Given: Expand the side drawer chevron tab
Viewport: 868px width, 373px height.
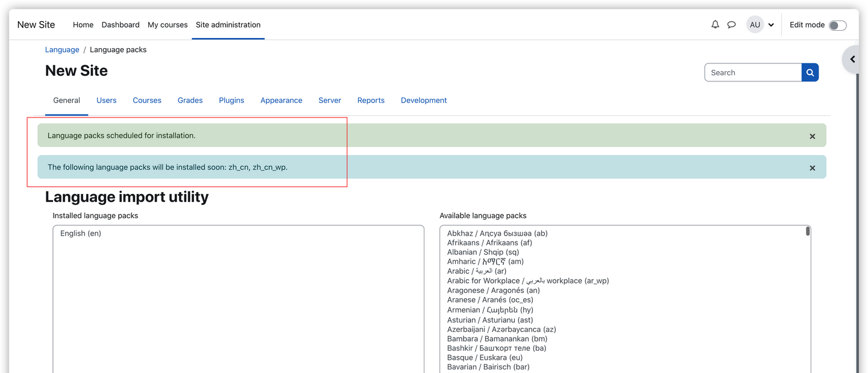Looking at the screenshot, I should 851,59.
